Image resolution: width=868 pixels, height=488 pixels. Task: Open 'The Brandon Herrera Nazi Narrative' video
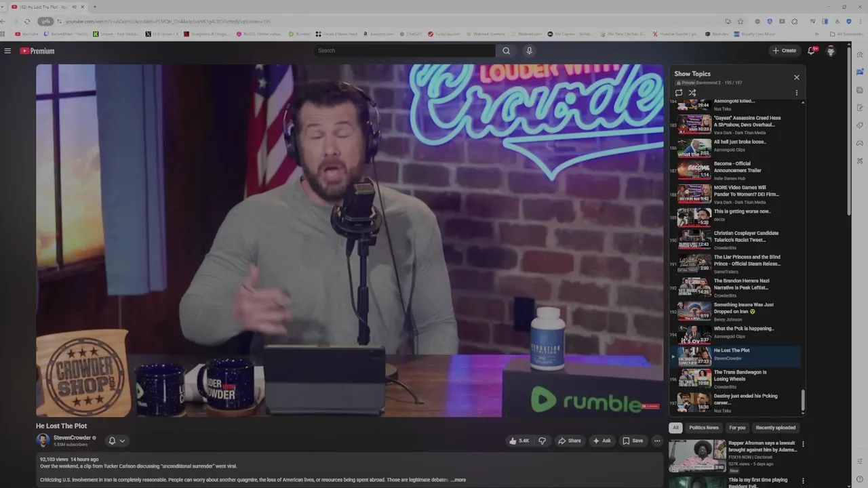tap(736, 287)
